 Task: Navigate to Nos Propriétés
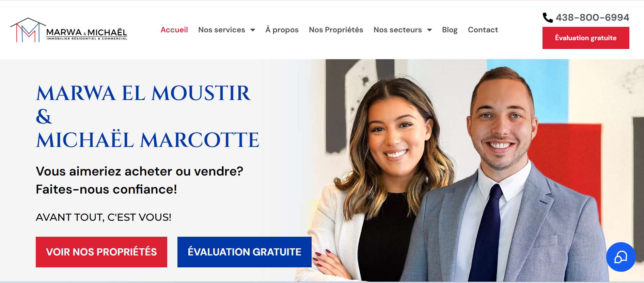[x=336, y=30]
